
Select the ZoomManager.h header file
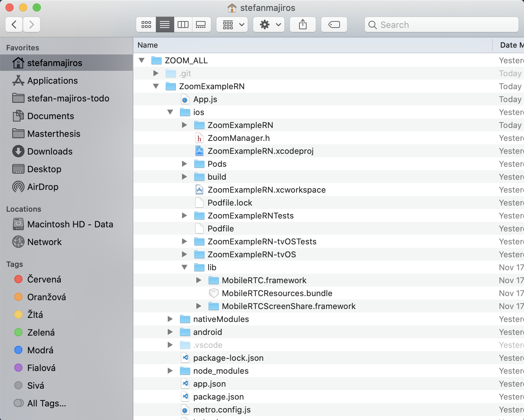(329, 138)
